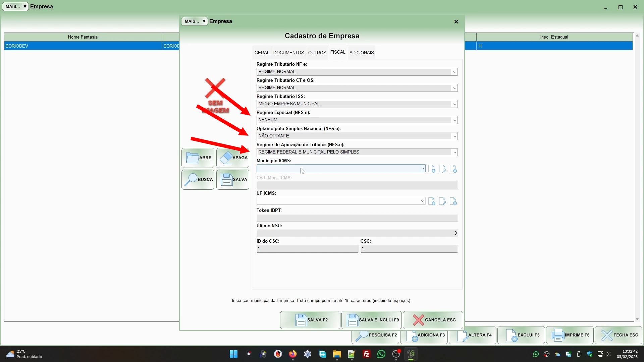Click edit-record icon beside Município ICMS
644x362 pixels.
tap(442, 169)
